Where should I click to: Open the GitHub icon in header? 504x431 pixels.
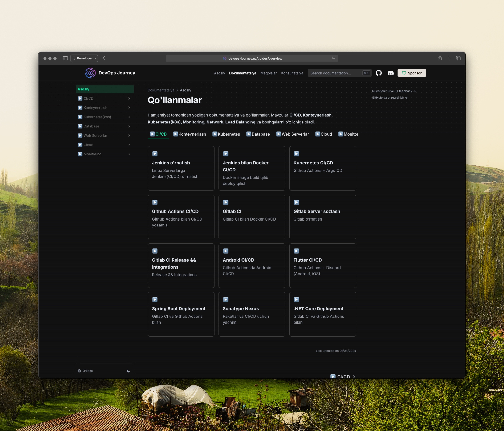pos(379,73)
